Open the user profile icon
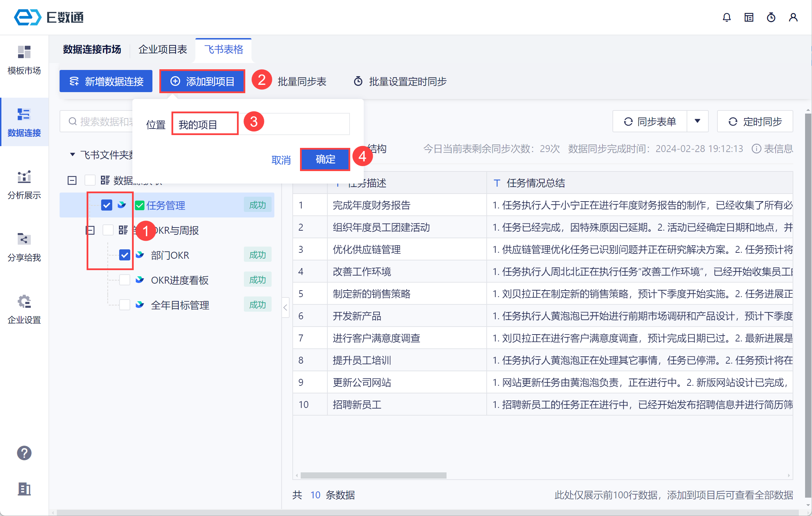The height and width of the screenshot is (516, 812). 793,17
